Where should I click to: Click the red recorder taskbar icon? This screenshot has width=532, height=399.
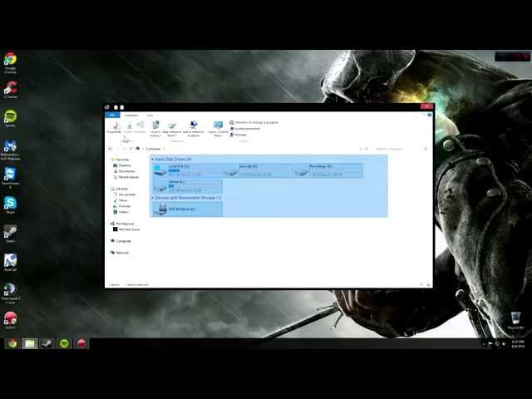coord(81,343)
